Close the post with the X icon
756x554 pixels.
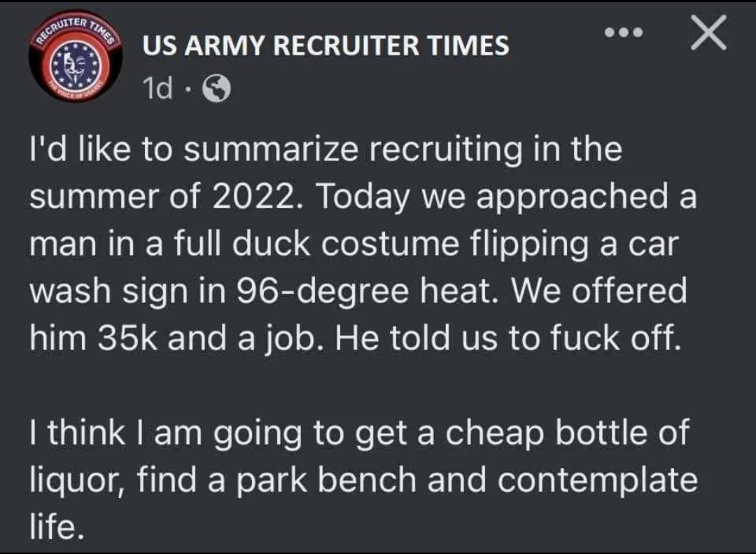point(708,33)
